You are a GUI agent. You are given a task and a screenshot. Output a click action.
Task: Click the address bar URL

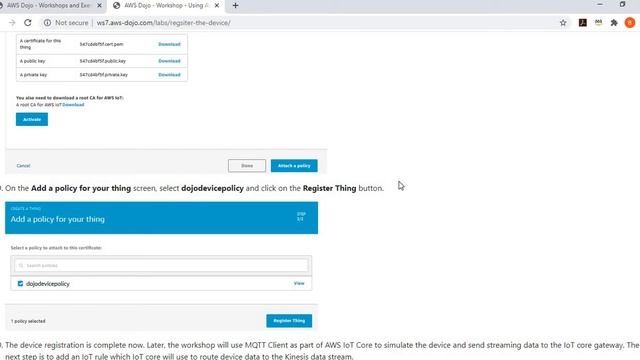(x=163, y=23)
